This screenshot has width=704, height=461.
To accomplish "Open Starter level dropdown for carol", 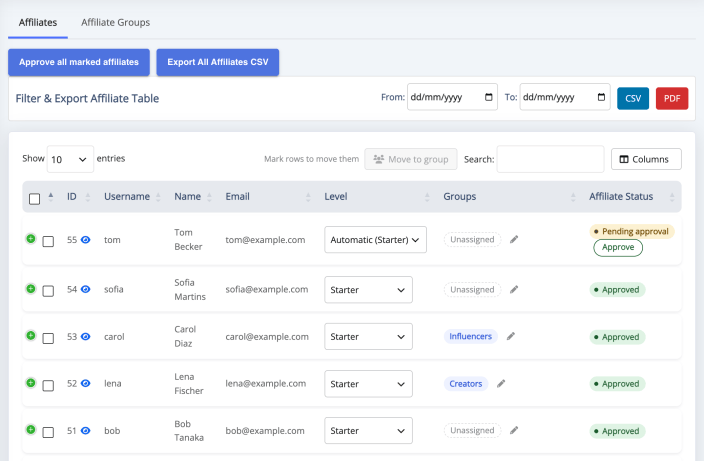I will (x=368, y=337).
